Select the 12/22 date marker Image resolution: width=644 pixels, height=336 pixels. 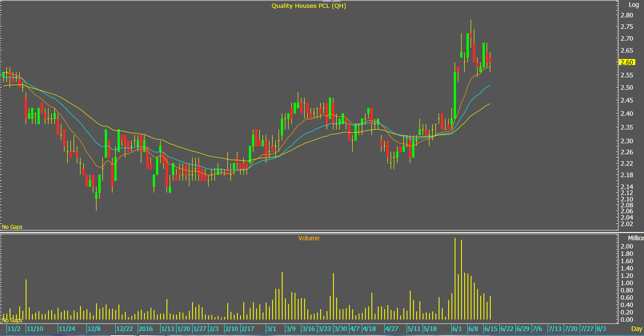125,329
